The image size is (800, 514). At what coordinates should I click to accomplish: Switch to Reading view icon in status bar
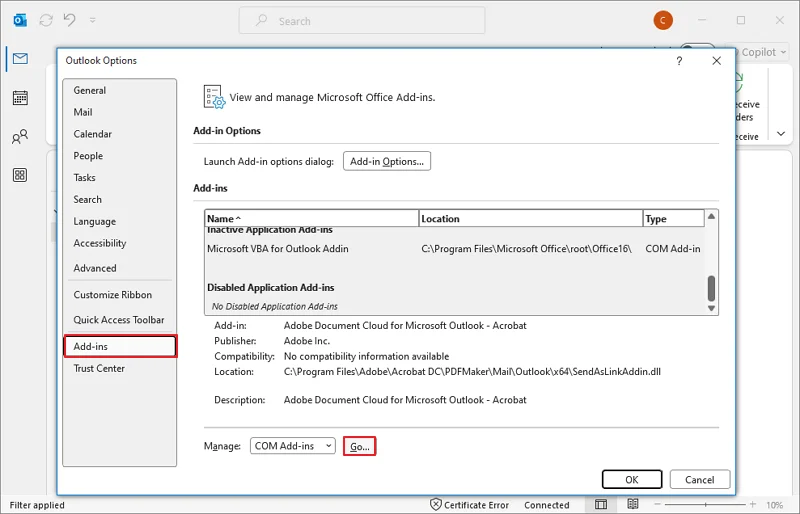[x=633, y=504]
